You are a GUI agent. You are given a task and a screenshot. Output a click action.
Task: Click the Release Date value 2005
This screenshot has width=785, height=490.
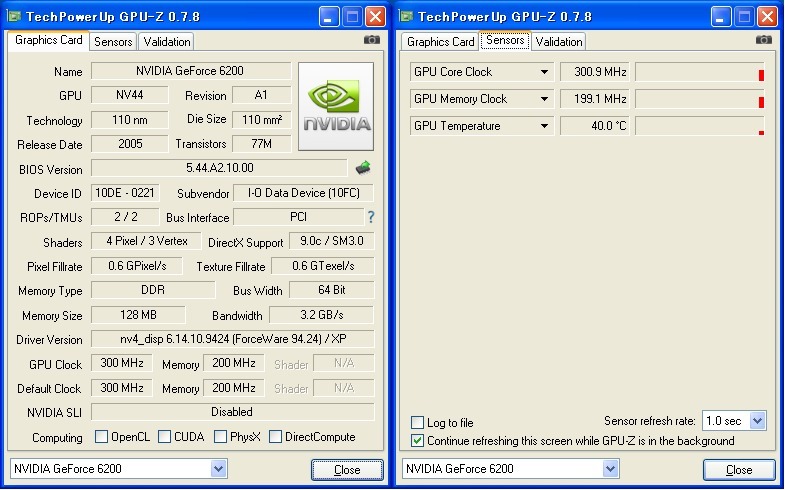[x=130, y=144]
